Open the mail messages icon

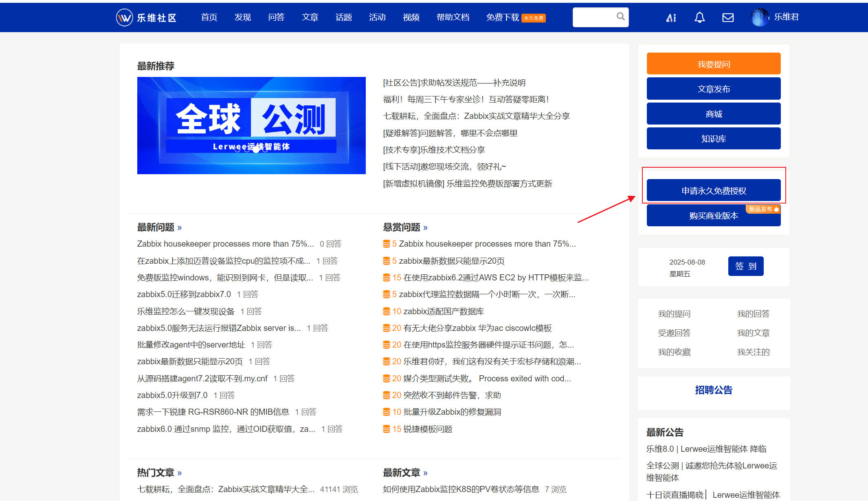(728, 18)
